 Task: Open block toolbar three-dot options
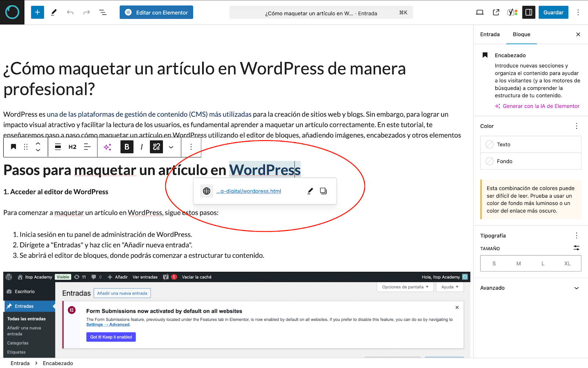point(191,147)
